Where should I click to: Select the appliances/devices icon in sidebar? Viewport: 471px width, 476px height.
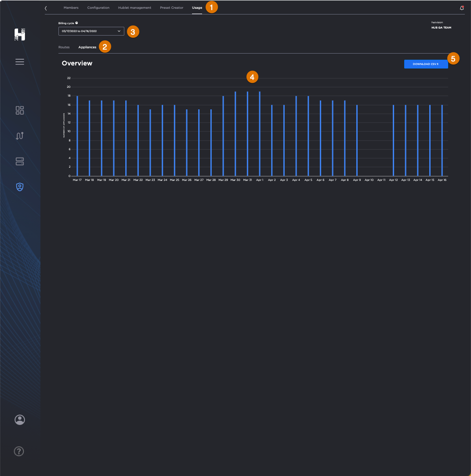coord(19,161)
